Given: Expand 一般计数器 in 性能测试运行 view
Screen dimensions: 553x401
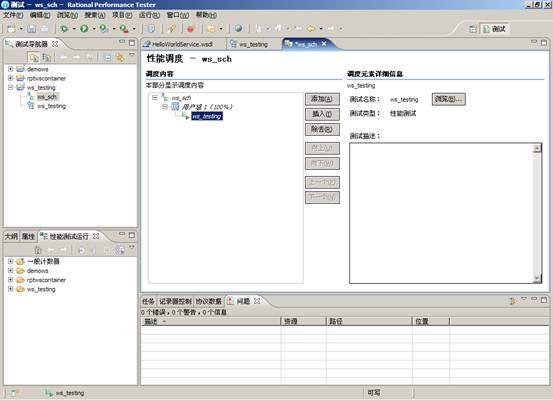Looking at the screenshot, I should point(11,261).
